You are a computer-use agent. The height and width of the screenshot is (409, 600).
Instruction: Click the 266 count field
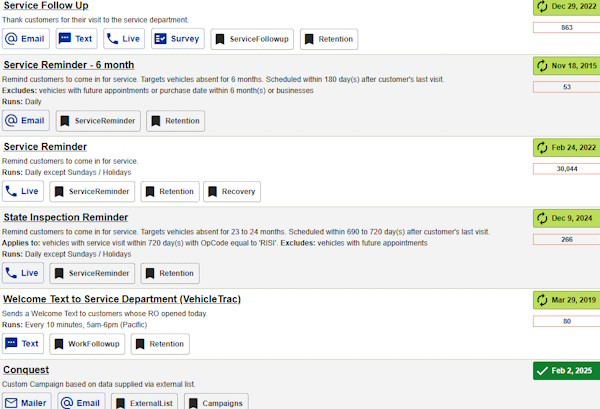pyautogui.click(x=566, y=239)
